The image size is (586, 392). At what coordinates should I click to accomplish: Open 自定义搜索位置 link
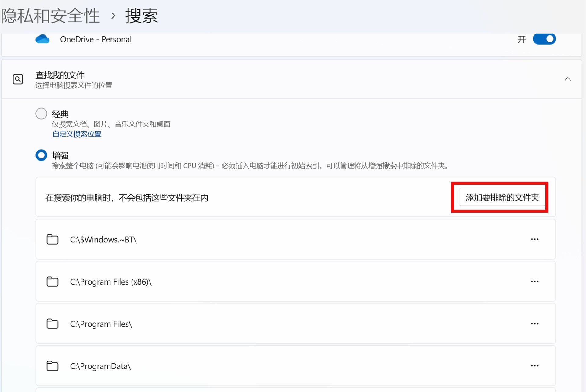[77, 134]
